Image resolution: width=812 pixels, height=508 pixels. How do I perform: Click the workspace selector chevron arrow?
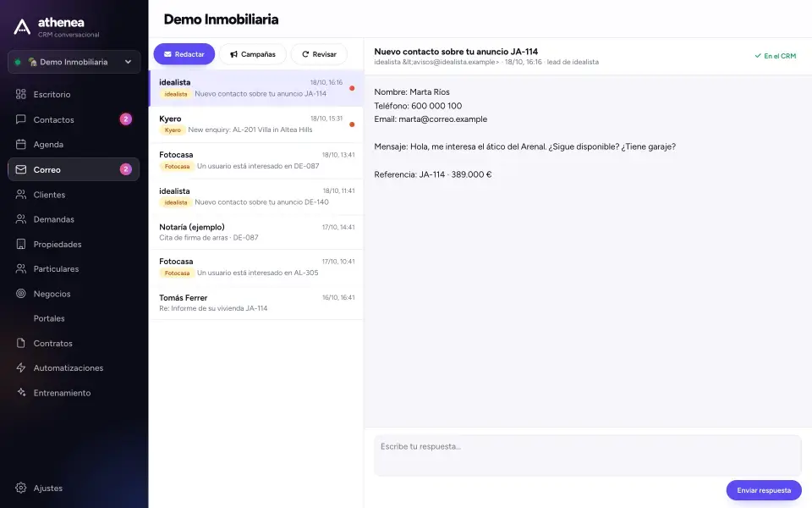pos(128,62)
